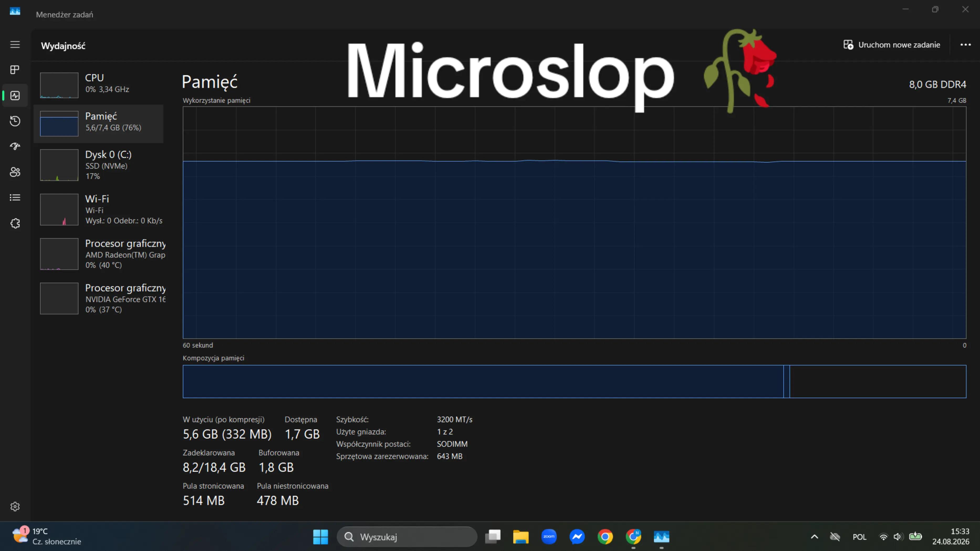Select the Pamięć performance entry
This screenshot has width=980, height=551.
98,124
